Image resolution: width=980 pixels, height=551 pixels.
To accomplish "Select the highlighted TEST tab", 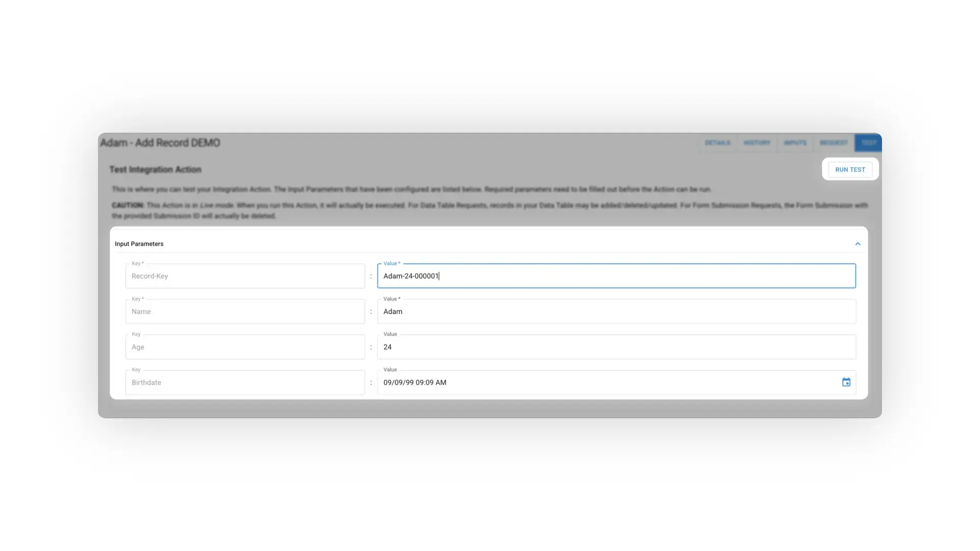I will 868,143.
